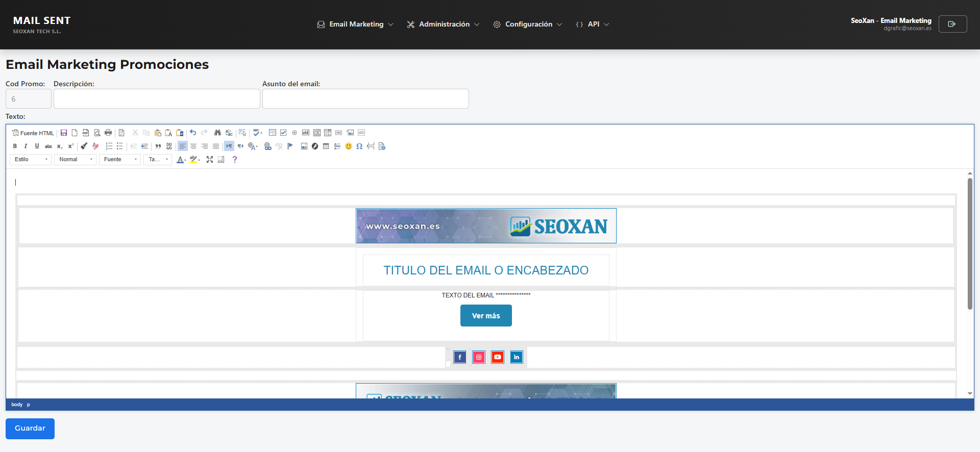
Task: Open the API menu
Action: pos(593,24)
